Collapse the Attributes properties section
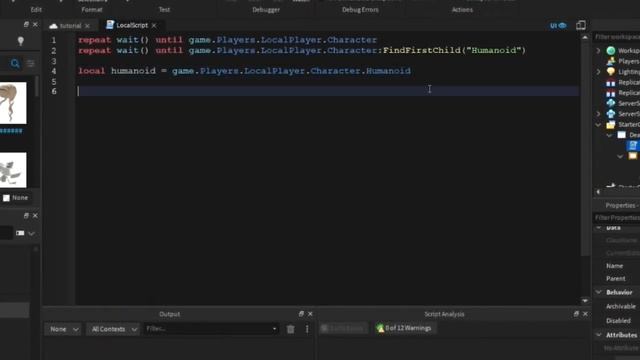Image resolution: width=640 pixels, height=360 pixels. (599, 335)
